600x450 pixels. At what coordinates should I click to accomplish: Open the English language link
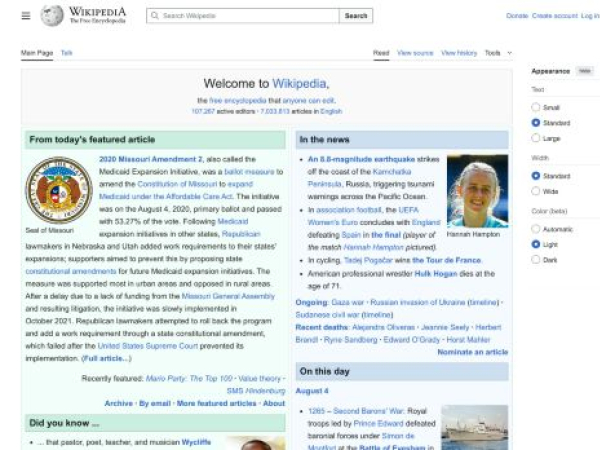(331, 111)
